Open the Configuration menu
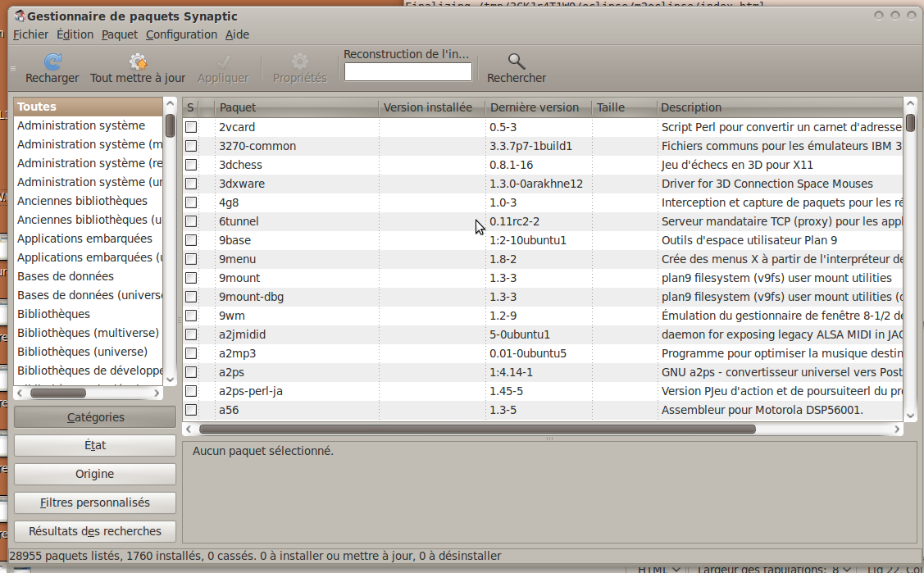Image resolution: width=924 pixels, height=573 pixels. 181,34
